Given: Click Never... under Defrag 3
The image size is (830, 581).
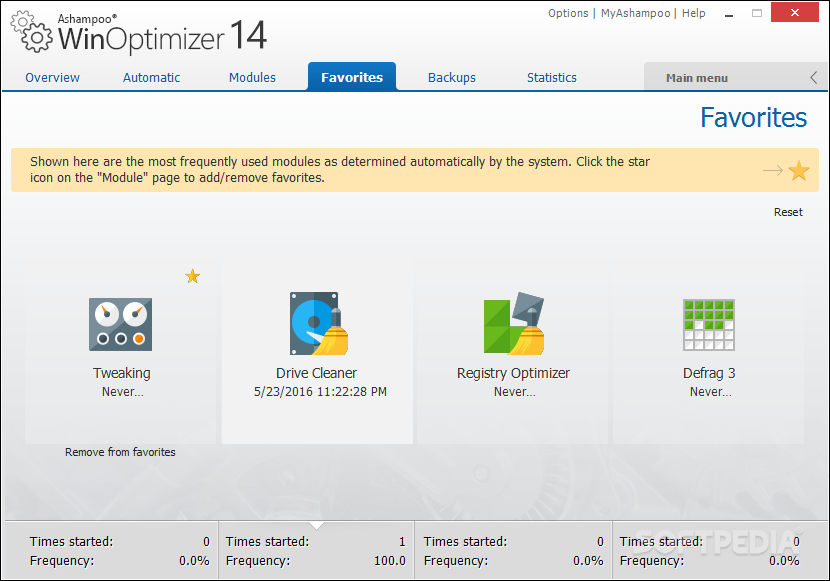Looking at the screenshot, I should pyautogui.click(x=710, y=392).
